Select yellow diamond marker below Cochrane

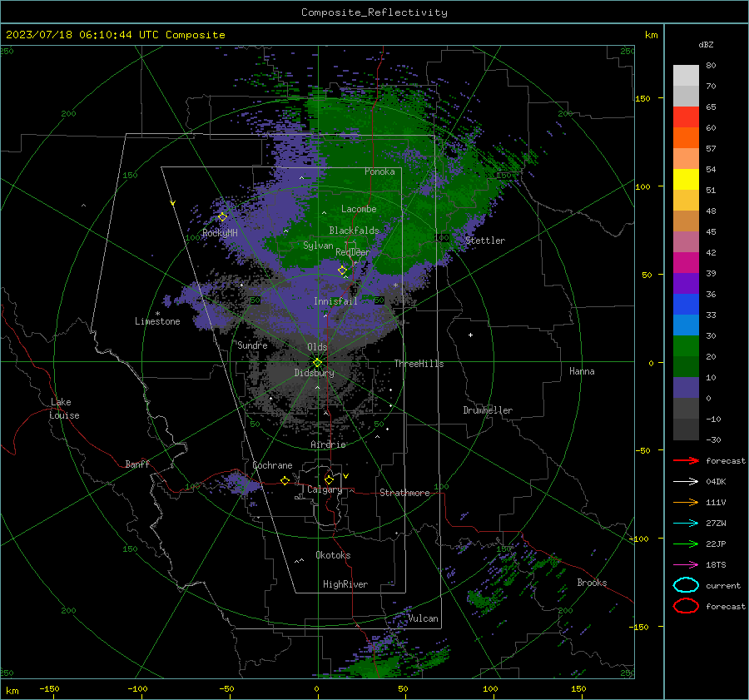pos(285,480)
